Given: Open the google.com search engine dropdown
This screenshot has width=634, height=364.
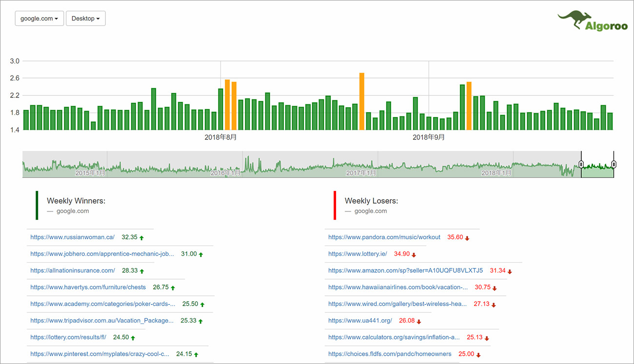Looking at the screenshot, I should [x=40, y=19].
